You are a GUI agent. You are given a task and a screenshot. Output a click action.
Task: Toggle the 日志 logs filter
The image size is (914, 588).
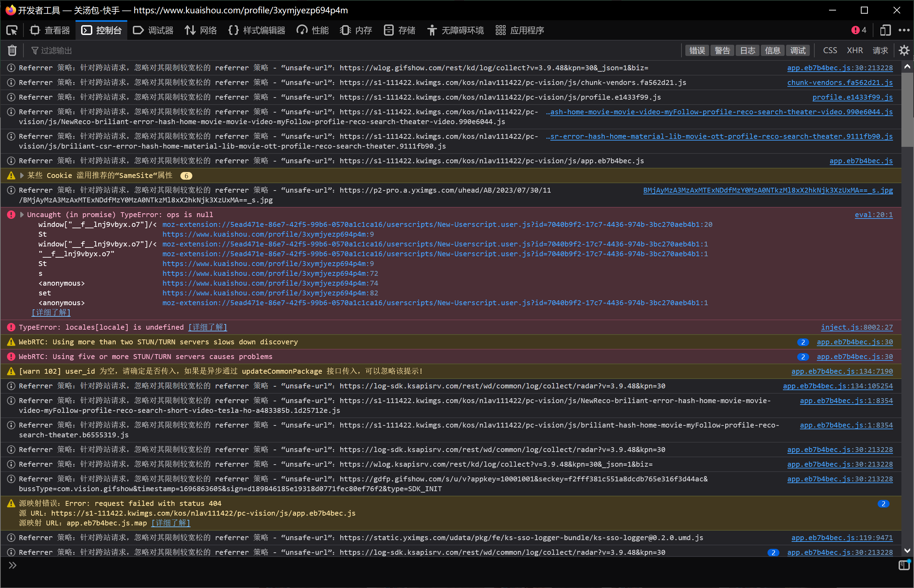(x=748, y=50)
